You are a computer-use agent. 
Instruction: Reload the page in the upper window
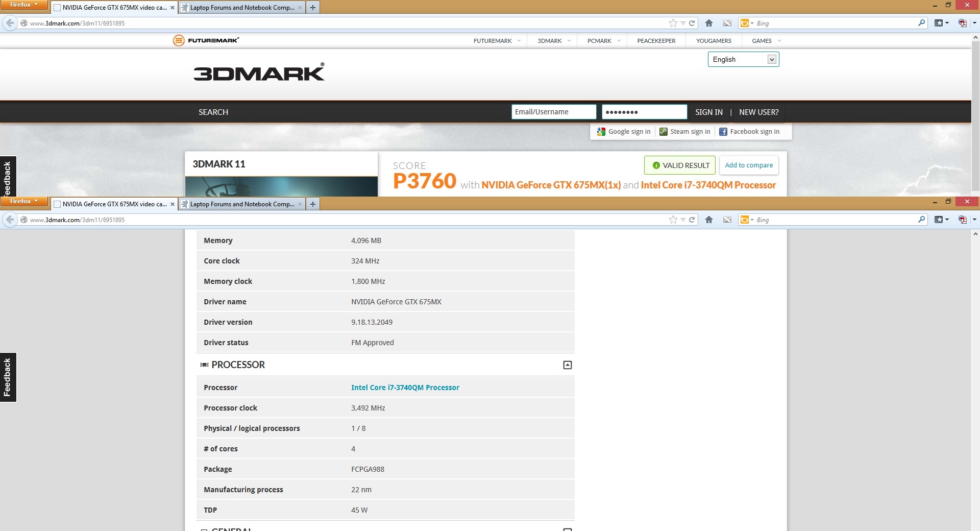pyautogui.click(x=692, y=23)
